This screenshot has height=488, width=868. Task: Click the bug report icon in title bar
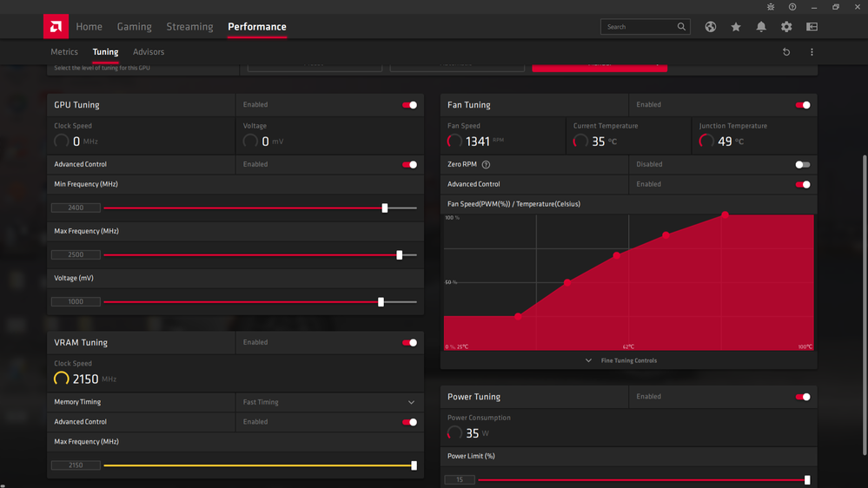(x=771, y=7)
